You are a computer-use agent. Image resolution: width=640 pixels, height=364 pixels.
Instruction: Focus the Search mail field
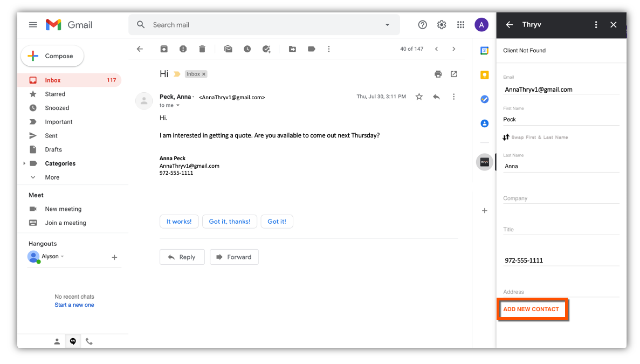pyautogui.click(x=265, y=25)
